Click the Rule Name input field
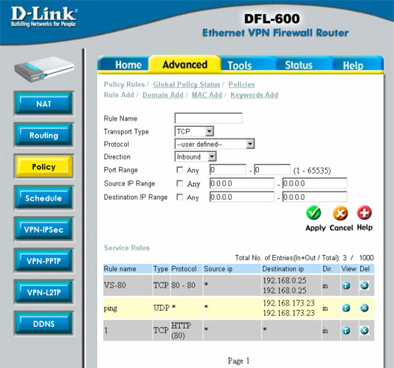The image size is (394, 368). point(209,118)
